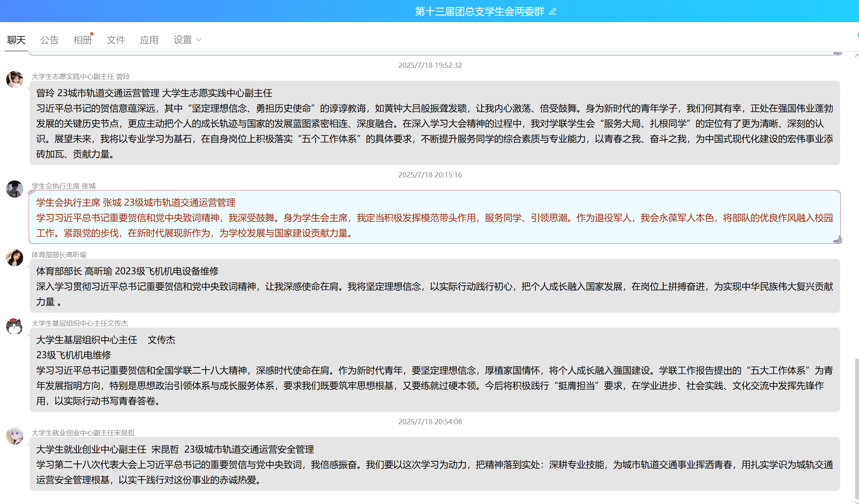Click 高昕瑜's avatar picture
Image resolution: width=859 pixels, height=504 pixels.
[x=15, y=258]
